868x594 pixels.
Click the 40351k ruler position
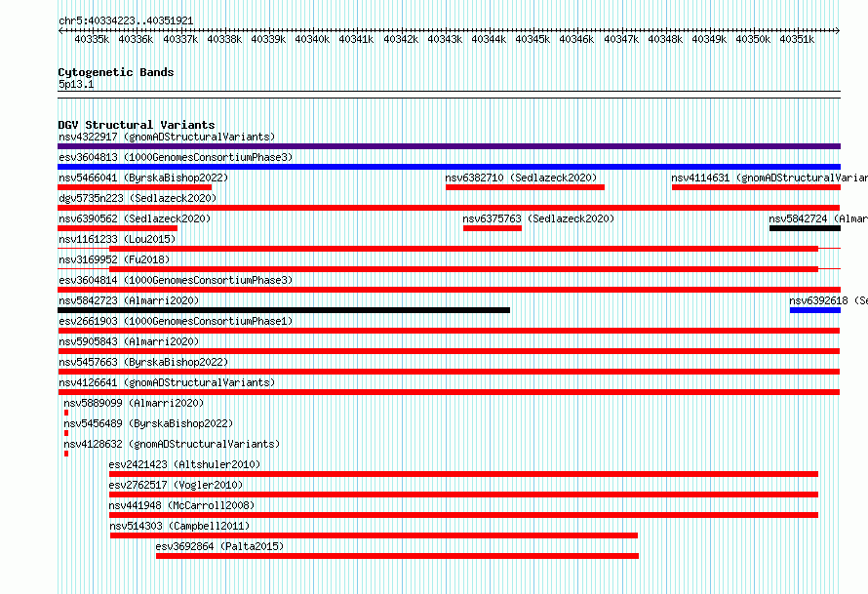pos(797,39)
